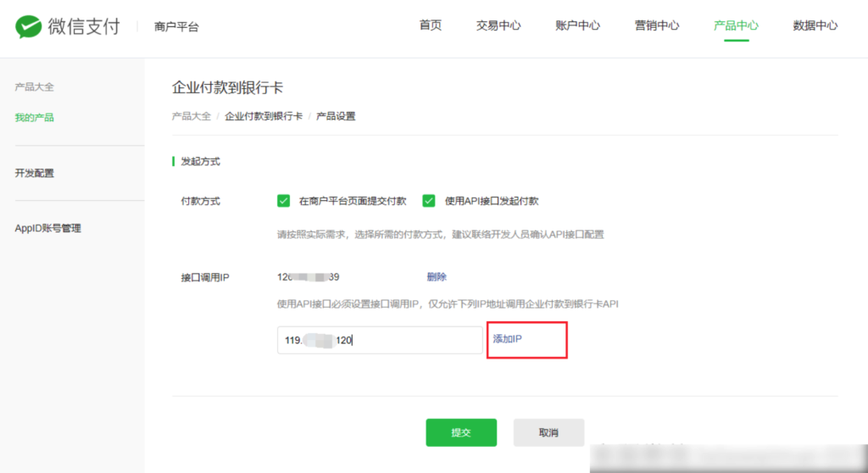Go to AppID账号管理 in sidebar
868x473 pixels.
48,228
